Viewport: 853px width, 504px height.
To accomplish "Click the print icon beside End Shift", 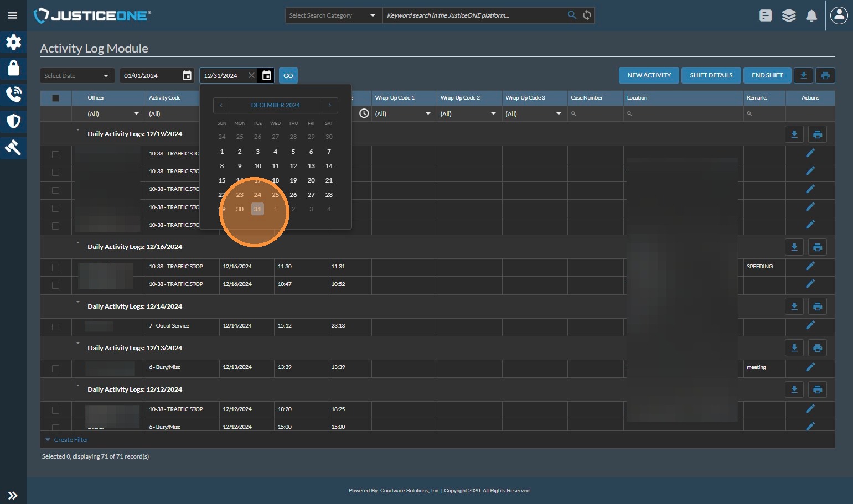I will (825, 76).
